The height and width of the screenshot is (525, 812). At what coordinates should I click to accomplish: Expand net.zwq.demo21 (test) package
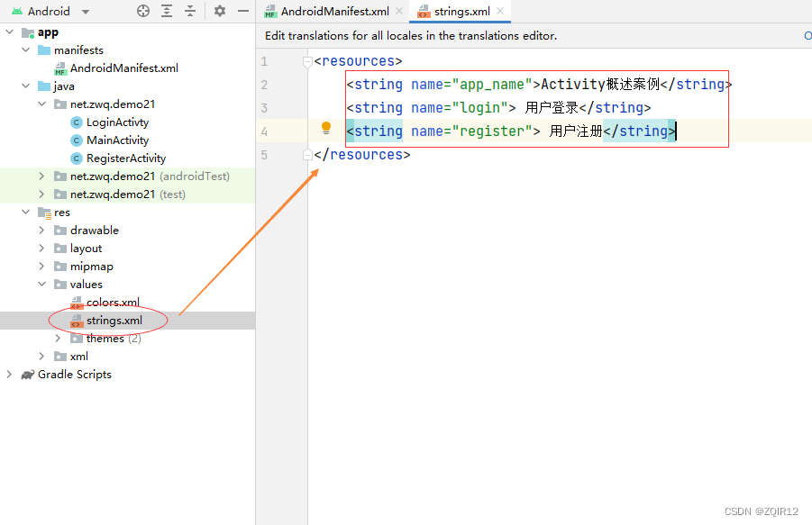pos(42,195)
